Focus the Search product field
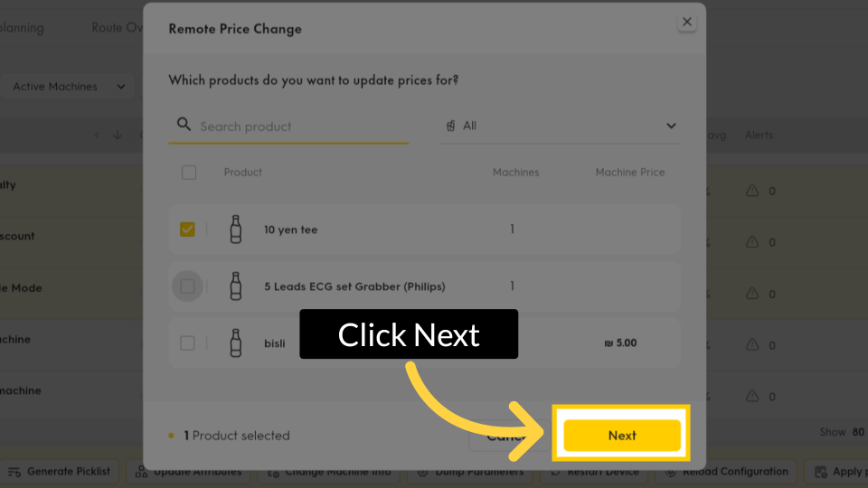Image resolution: width=868 pixels, height=488 pixels. [298, 127]
